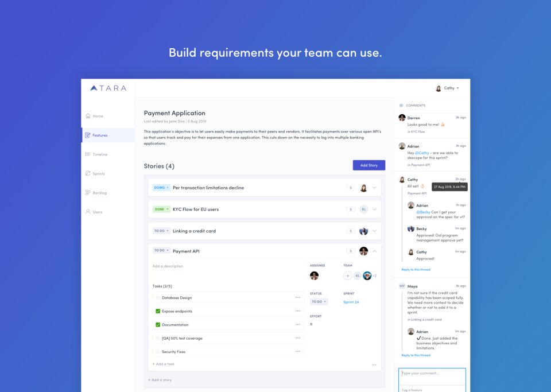Click the assignee avatar under ASSIGNEE label

pos(314,275)
